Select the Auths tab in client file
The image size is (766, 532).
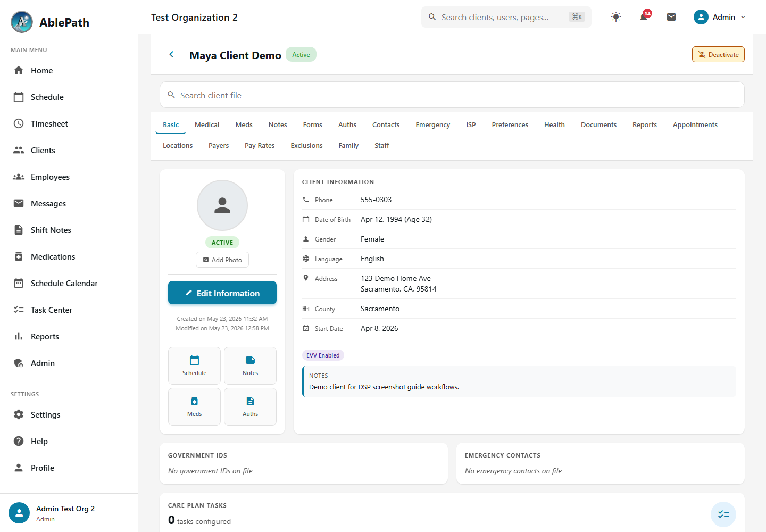pyautogui.click(x=347, y=124)
